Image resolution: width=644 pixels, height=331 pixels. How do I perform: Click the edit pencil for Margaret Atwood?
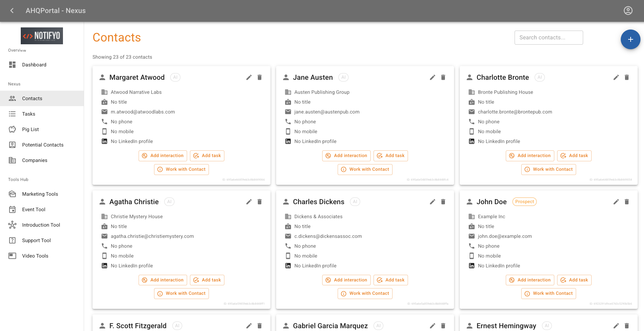coord(249,77)
